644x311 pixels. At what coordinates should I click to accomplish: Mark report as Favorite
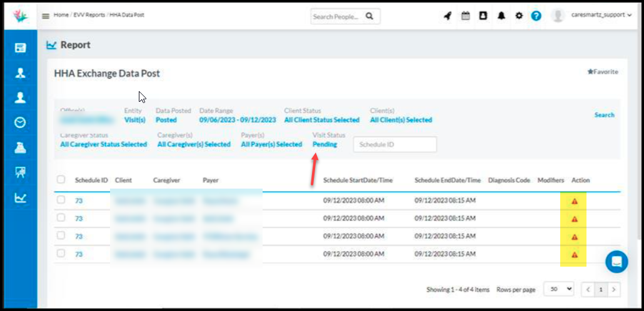603,72
